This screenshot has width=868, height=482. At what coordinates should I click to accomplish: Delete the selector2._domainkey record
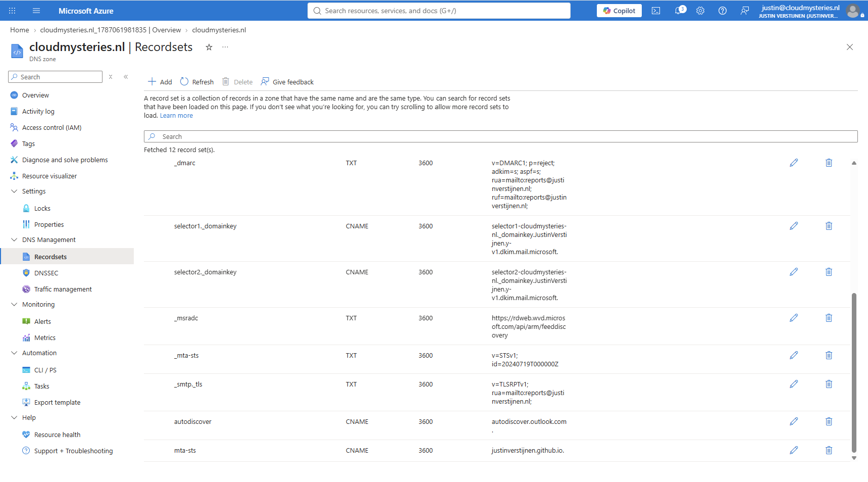(829, 272)
